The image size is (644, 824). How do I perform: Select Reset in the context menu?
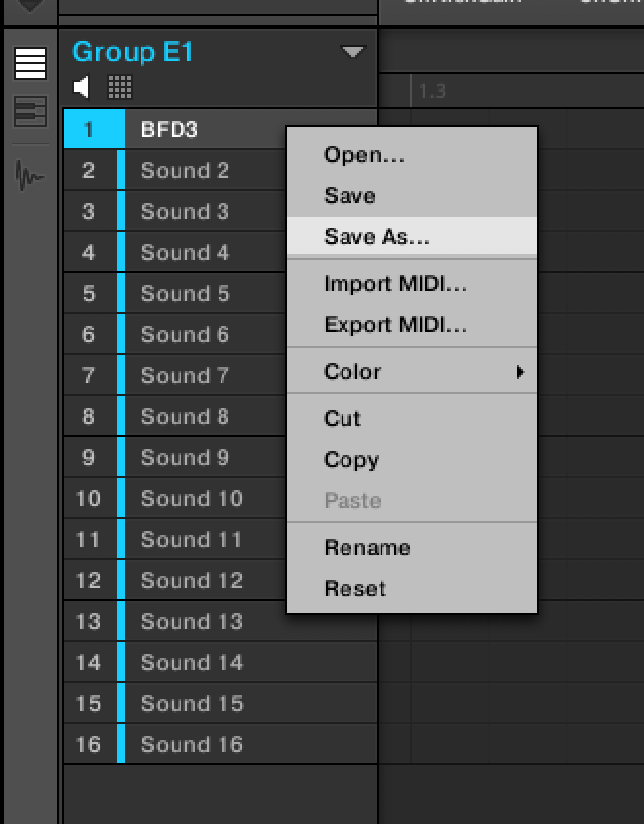pyautogui.click(x=355, y=589)
